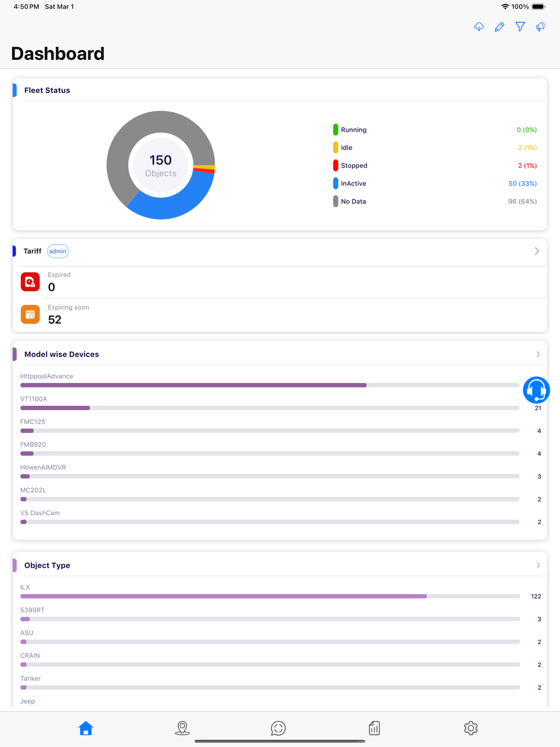Select the CRAIN object type row
The width and height of the screenshot is (560, 747).
click(280, 660)
